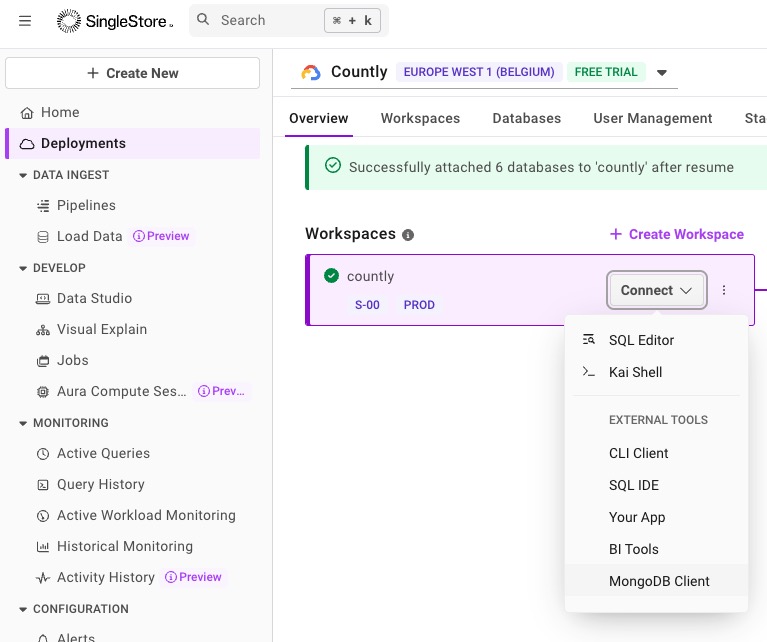Click the SQL Editor icon in dropdown
This screenshot has width=767, height=642.
(x=588, y=339)
